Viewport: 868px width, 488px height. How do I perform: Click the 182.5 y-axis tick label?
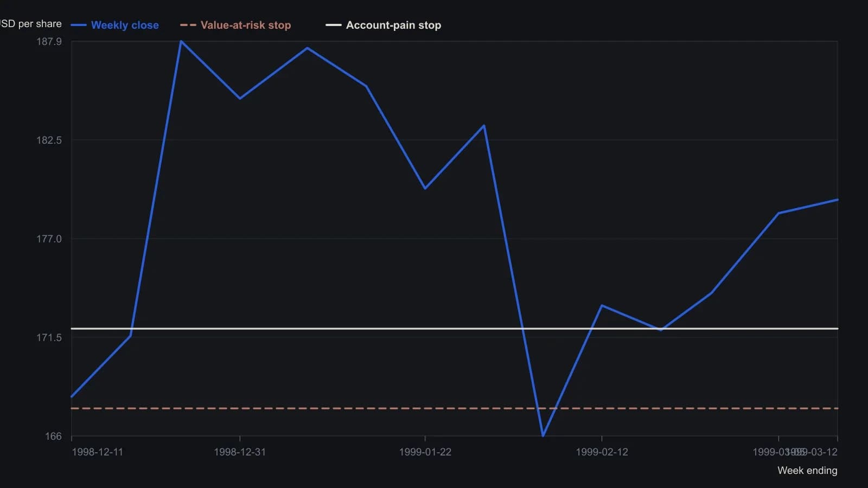click(49, 140)
